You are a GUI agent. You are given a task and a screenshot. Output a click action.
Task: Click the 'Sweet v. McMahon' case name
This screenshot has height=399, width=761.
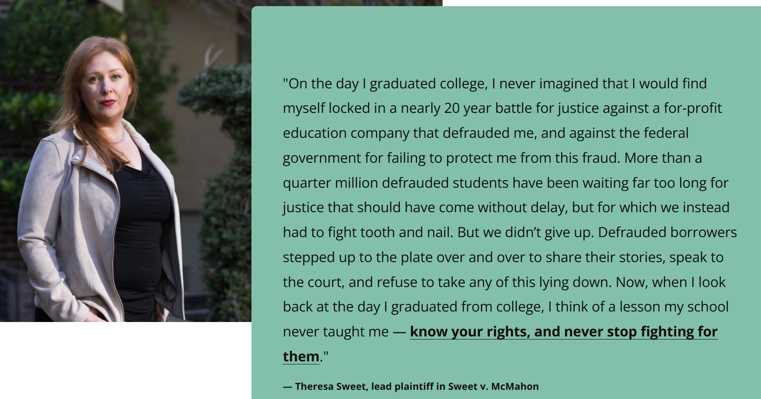point(493,386)
